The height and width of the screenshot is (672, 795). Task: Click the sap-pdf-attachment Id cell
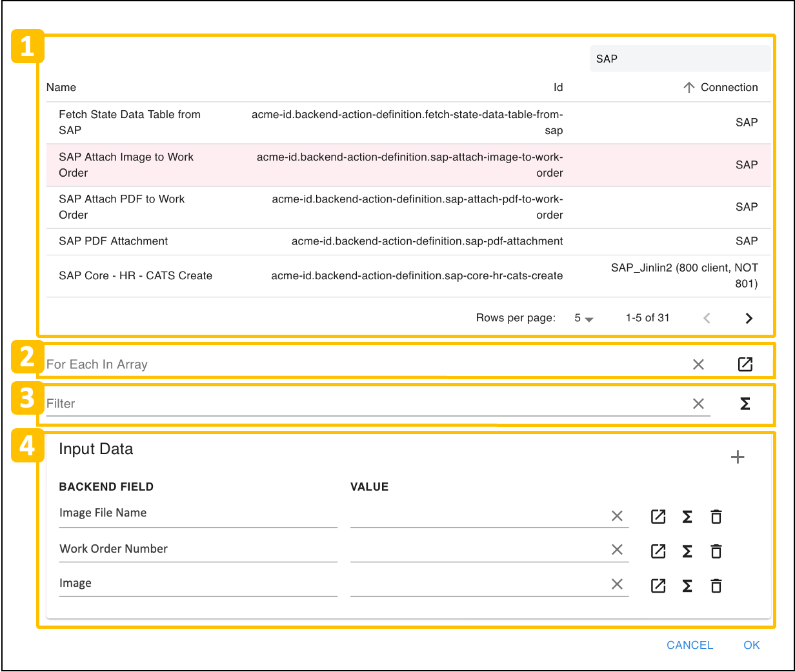[427, 241]
